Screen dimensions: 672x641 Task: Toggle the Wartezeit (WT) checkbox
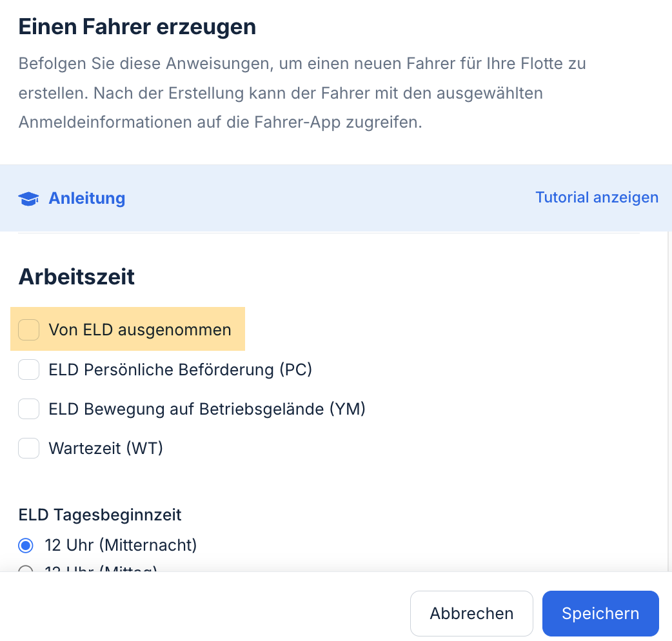click(29, 448)
